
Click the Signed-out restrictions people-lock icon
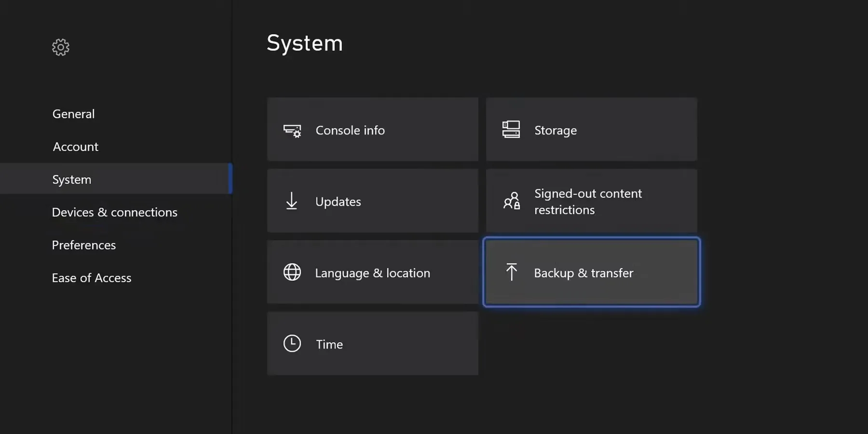click(x=511, y=201)
